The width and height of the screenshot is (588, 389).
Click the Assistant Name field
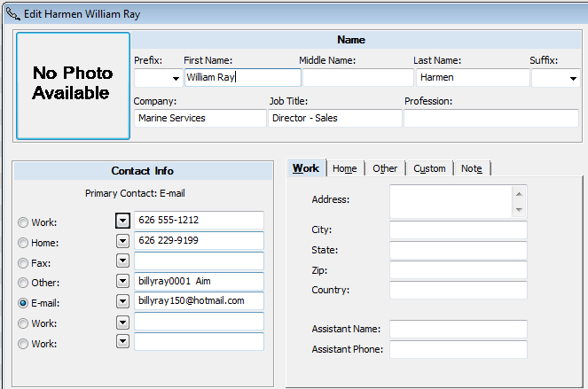coord(459,329)
